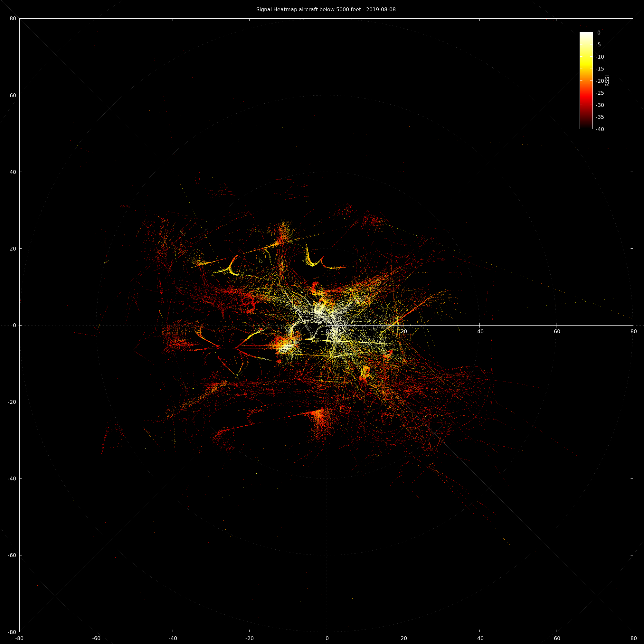The width and height of the screenshot is (644, 644).
Task: Click the -20 colorbar tick label
Action: (x=600, y=81)
